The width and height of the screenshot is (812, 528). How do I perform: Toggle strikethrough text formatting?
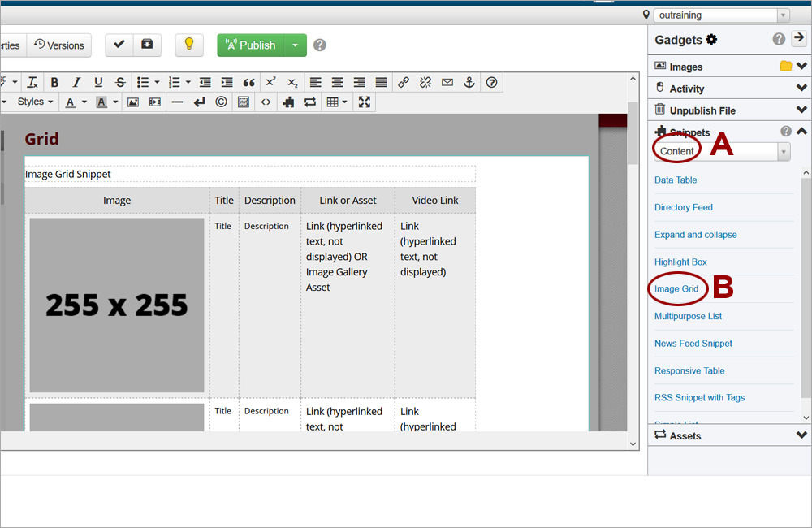click(120, 82)
